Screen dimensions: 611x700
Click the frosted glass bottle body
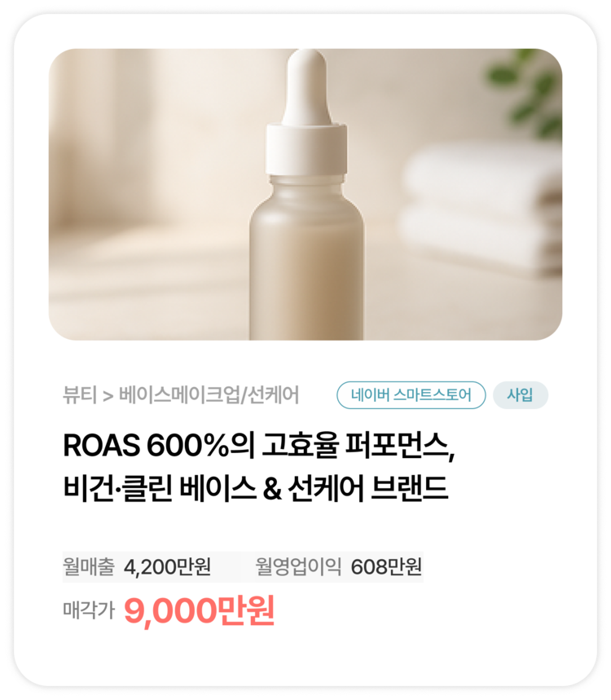(x=306, y=259)
